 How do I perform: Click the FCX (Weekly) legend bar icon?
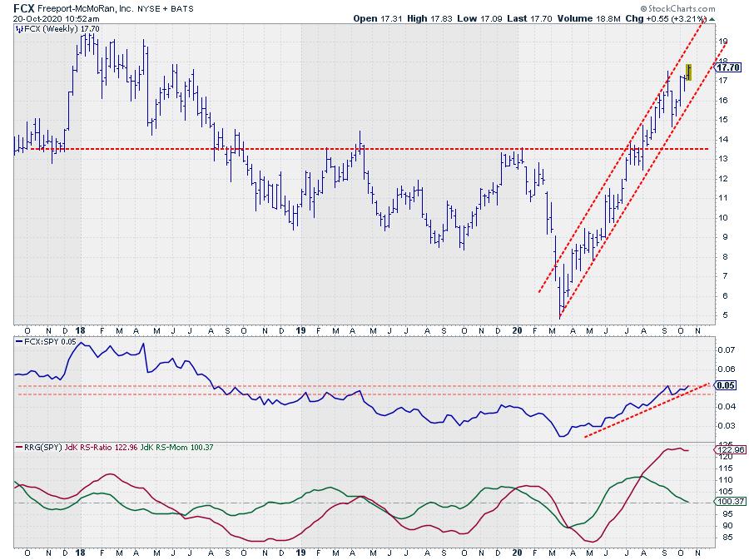click(x=18, y=28)
